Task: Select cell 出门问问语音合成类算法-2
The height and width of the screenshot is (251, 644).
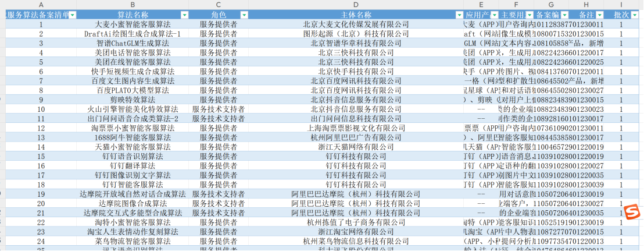Action: [133, 119]
